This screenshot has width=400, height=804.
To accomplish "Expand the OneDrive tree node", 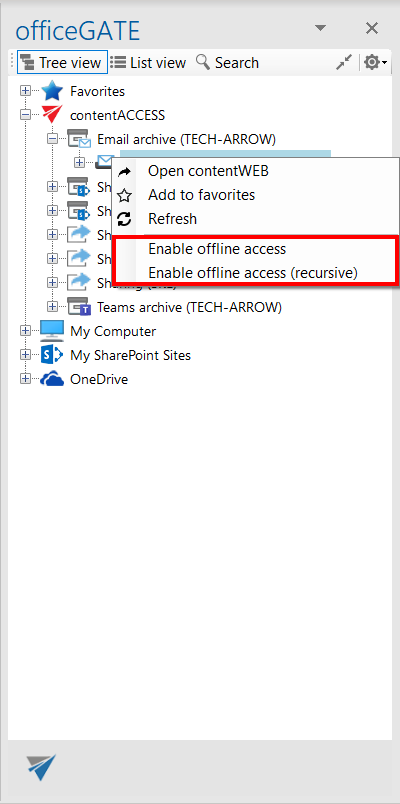I will pos(25,379).
